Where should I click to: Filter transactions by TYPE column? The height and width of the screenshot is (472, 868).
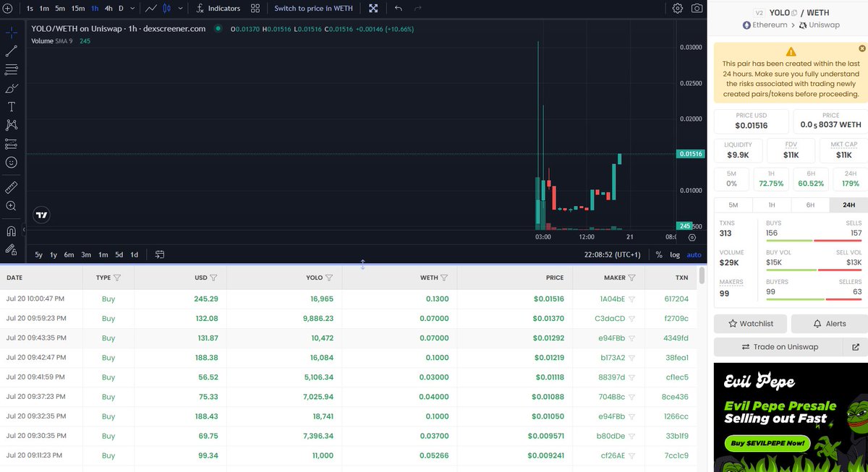(x=117, y=278)
